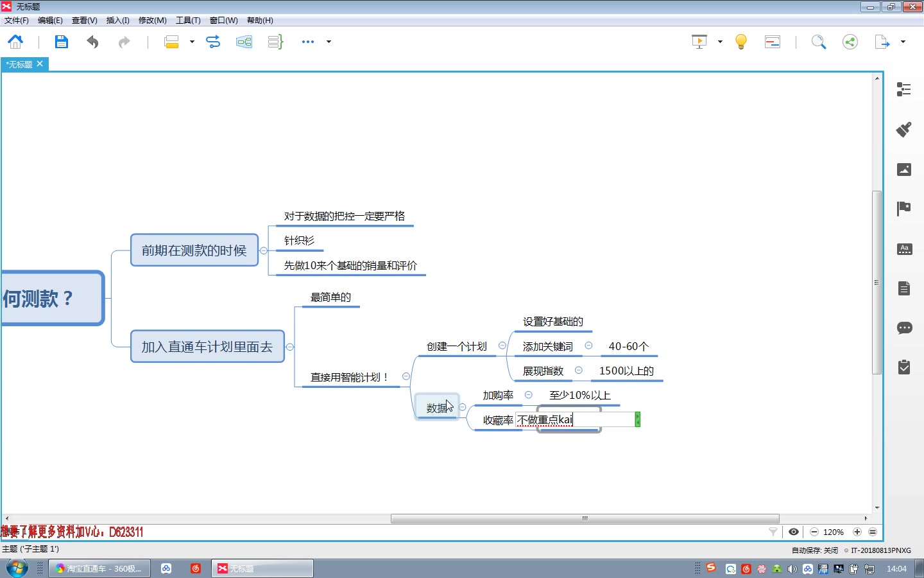The height and width of the screenshot is (578, 924).
Task: Open the Notes panel
Action: tap(904, 288)
